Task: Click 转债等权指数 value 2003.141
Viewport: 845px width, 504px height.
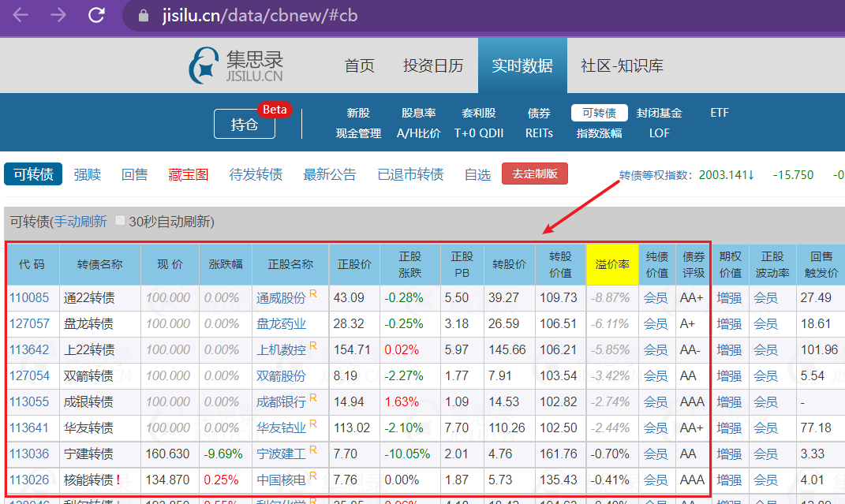Action: 727,175
